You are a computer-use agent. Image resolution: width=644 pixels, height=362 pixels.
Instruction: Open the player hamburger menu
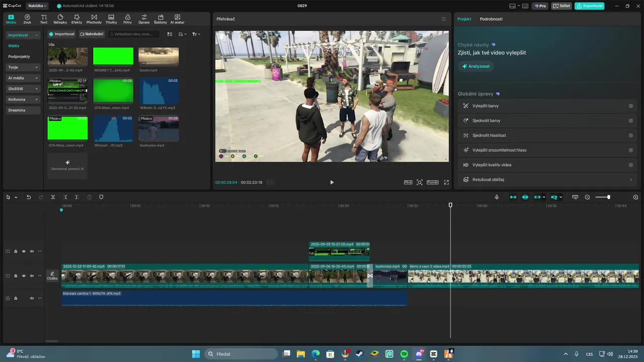[444, 19]
